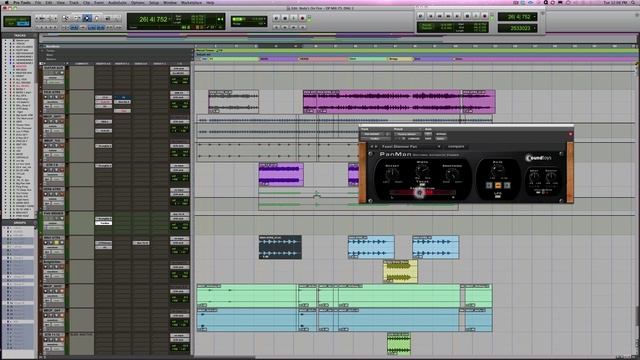This screenshot has width=640, height=360.
Task: Select the orange middle shape button in PanMan
Action: 498,185
